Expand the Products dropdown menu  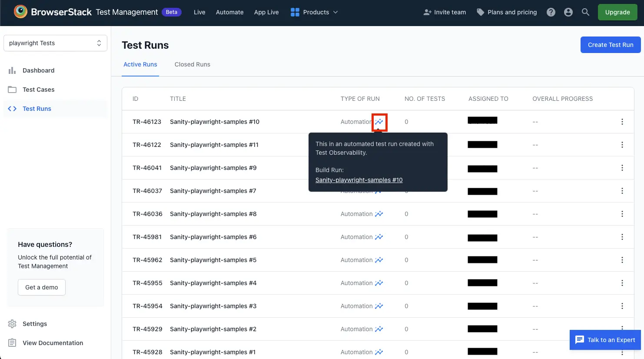(x=314, y=12)
